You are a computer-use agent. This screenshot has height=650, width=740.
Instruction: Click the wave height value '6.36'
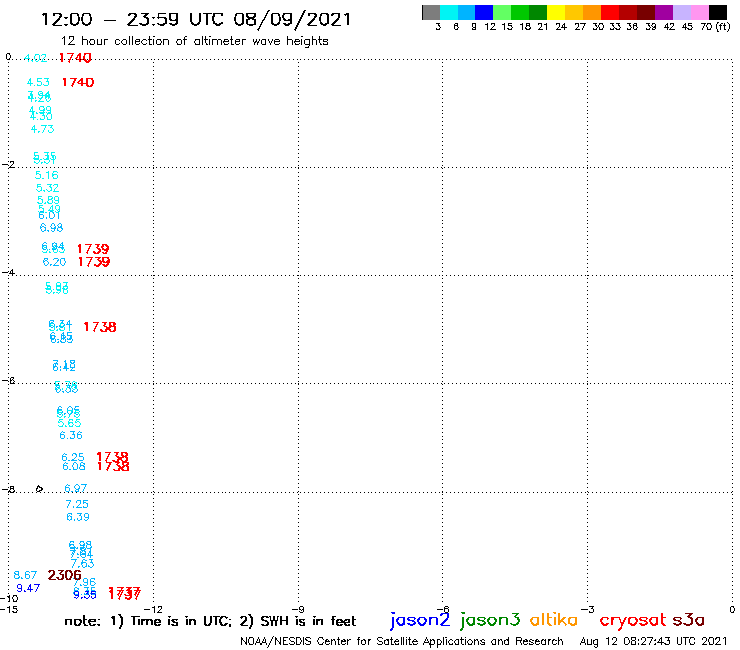click(x=71, y=435)
